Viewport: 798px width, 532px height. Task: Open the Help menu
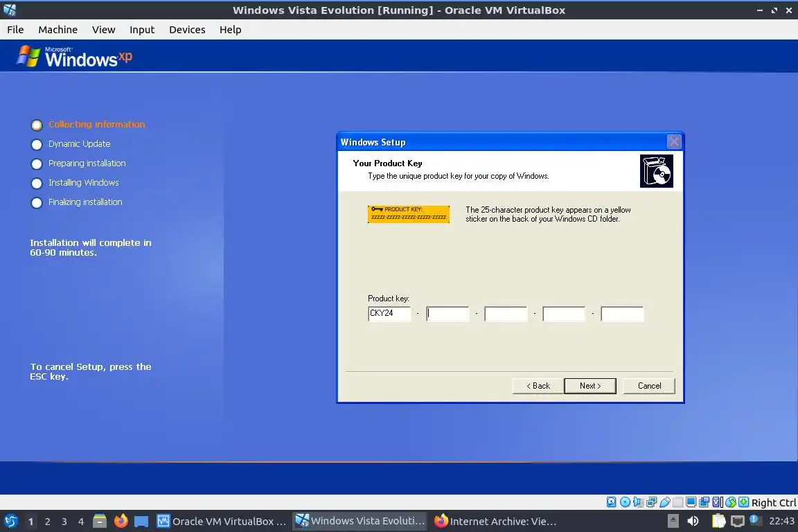pyautogui.click(x=231, y=30)
